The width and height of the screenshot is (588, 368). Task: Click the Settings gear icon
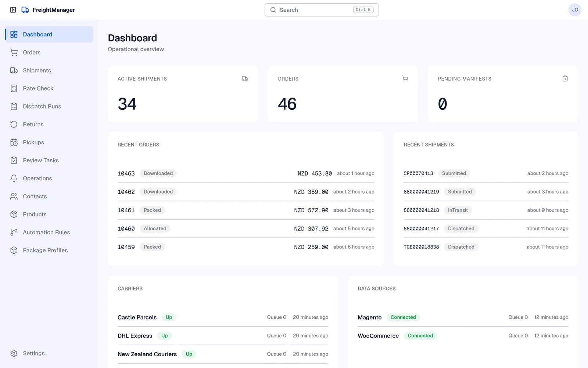click(14, 353)
